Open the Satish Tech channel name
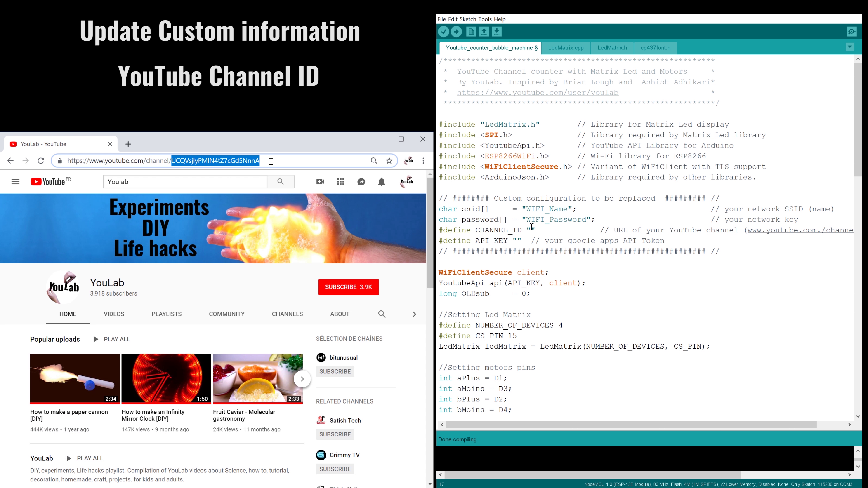This screenshot has width=868, height=488. click(345, 421)
